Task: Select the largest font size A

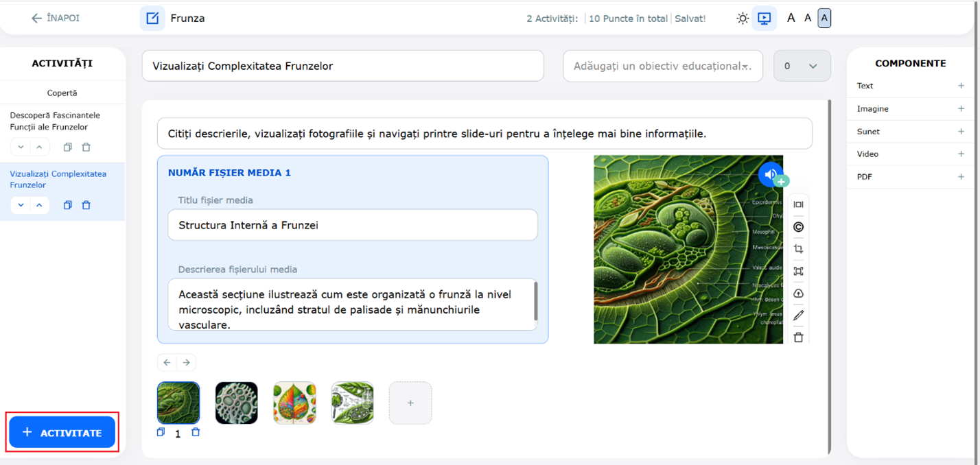Action: (824, 19)
